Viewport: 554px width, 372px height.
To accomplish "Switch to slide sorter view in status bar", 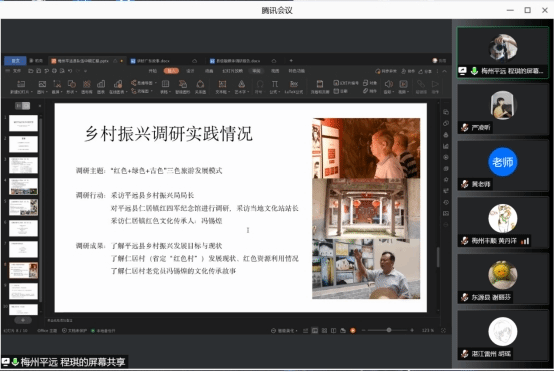I will coord(324,331).
